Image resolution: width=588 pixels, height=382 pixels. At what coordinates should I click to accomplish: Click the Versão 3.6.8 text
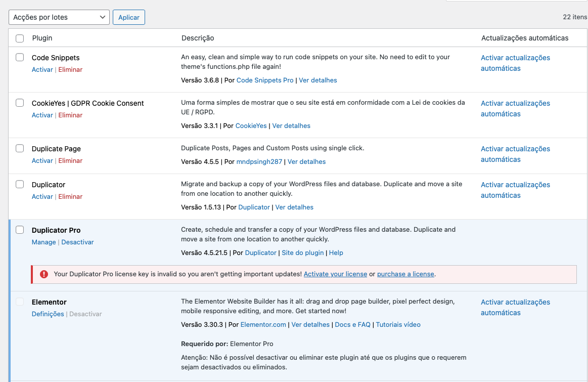tap(200, 80)
